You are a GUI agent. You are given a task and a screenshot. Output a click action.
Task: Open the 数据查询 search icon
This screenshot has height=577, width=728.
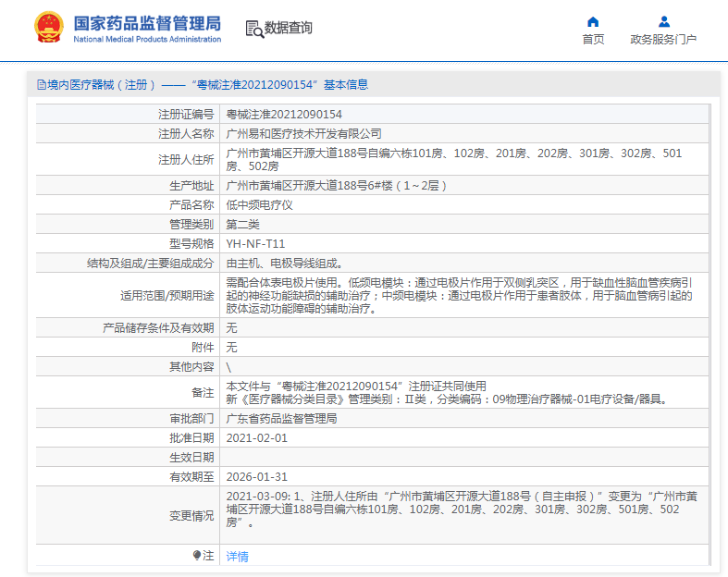pyautogui.click(x=254, y=29)
